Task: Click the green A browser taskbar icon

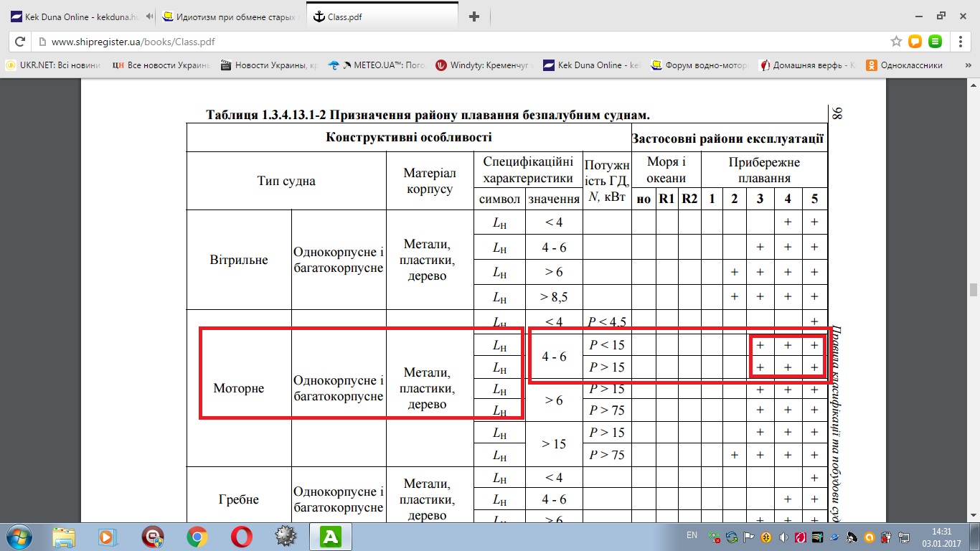Action: pyautogui.click(x=330, y=536)
